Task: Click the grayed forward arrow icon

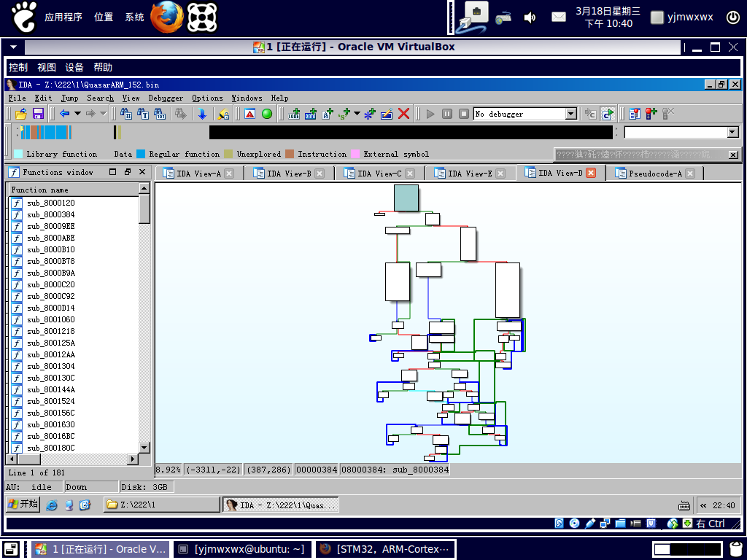Action: pos(90,114)
